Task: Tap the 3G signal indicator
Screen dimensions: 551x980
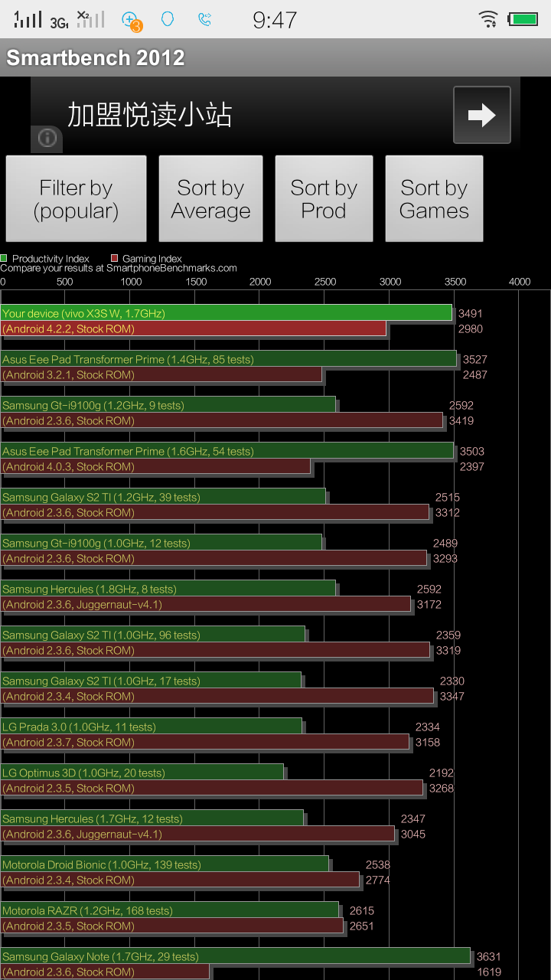Action: [x=59, y=22]
